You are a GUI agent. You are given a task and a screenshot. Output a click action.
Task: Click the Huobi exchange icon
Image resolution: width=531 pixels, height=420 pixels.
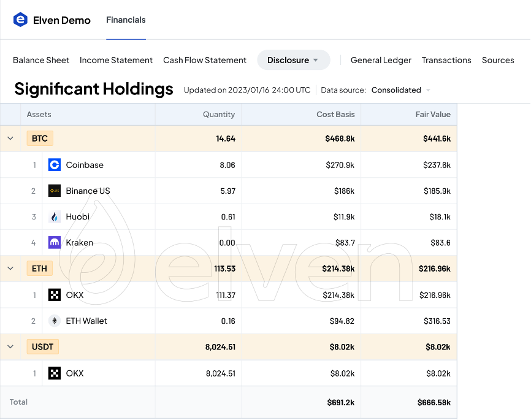(x=55, y=217)
